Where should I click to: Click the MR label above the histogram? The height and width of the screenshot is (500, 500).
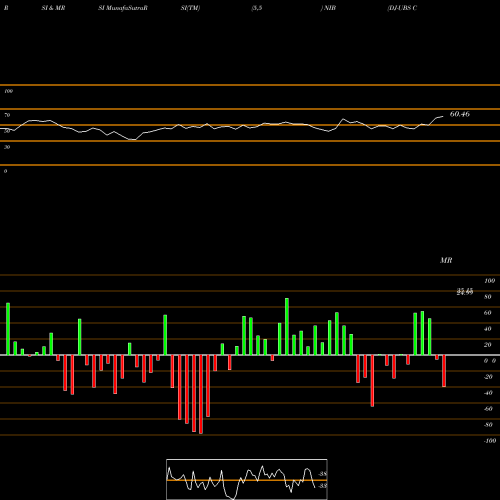446,260
